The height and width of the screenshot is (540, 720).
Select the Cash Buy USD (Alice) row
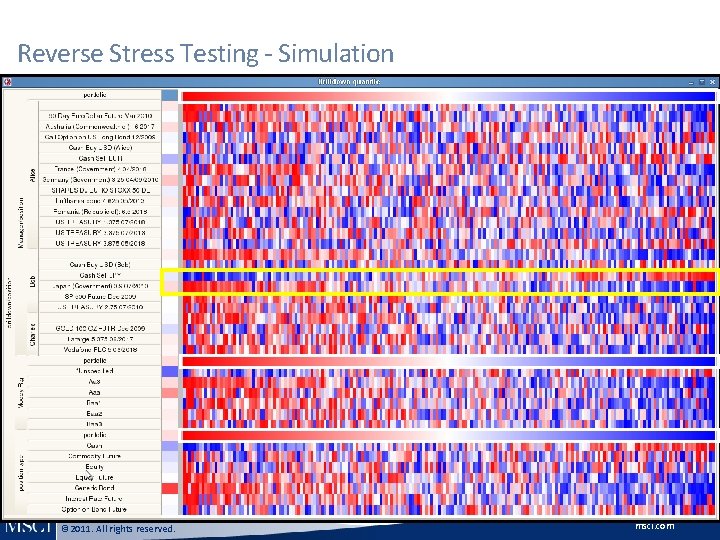tap(100, 147)
